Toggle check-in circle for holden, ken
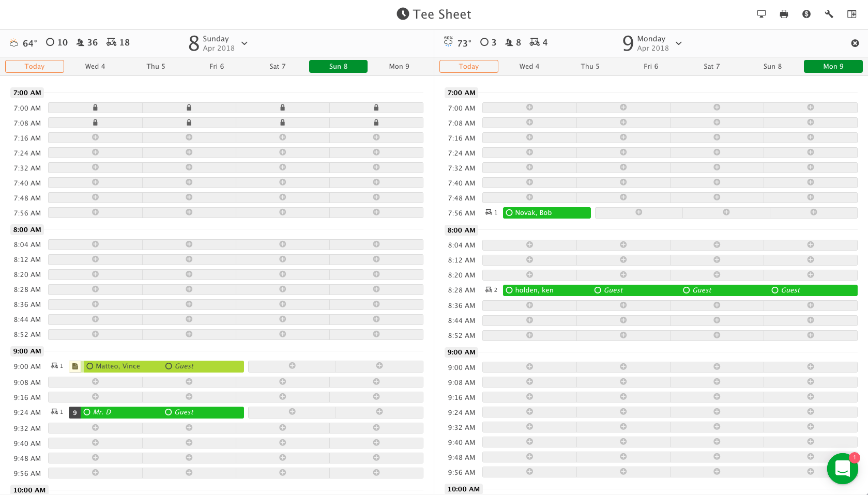The image size is (868, 495). (x=509, y=290)
